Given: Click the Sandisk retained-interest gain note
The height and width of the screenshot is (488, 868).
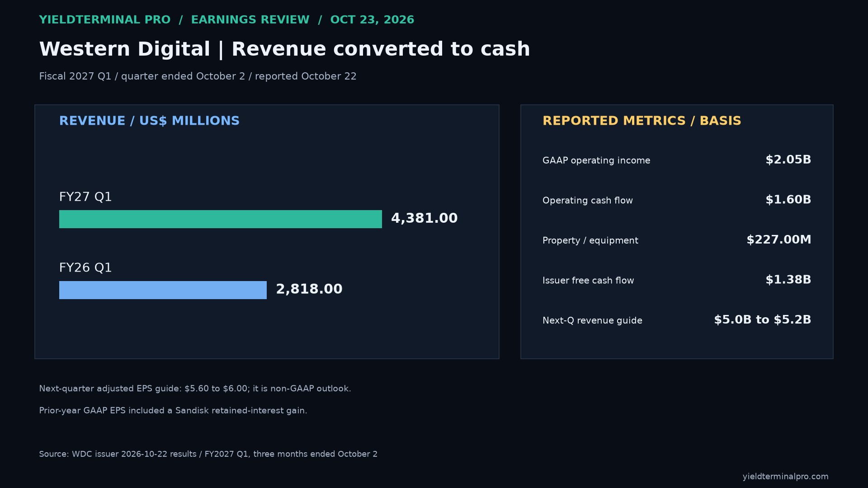Looking at the screenshot, I should pos(173,411).
